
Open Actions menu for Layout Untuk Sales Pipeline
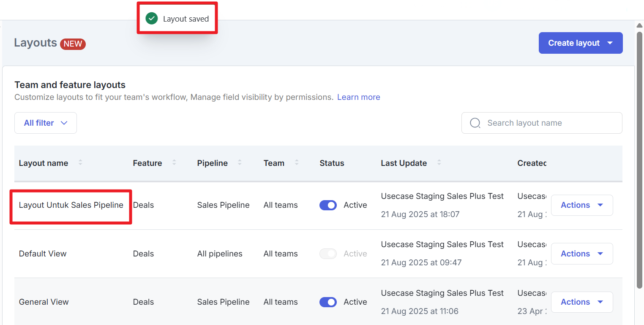click(581, 205)
